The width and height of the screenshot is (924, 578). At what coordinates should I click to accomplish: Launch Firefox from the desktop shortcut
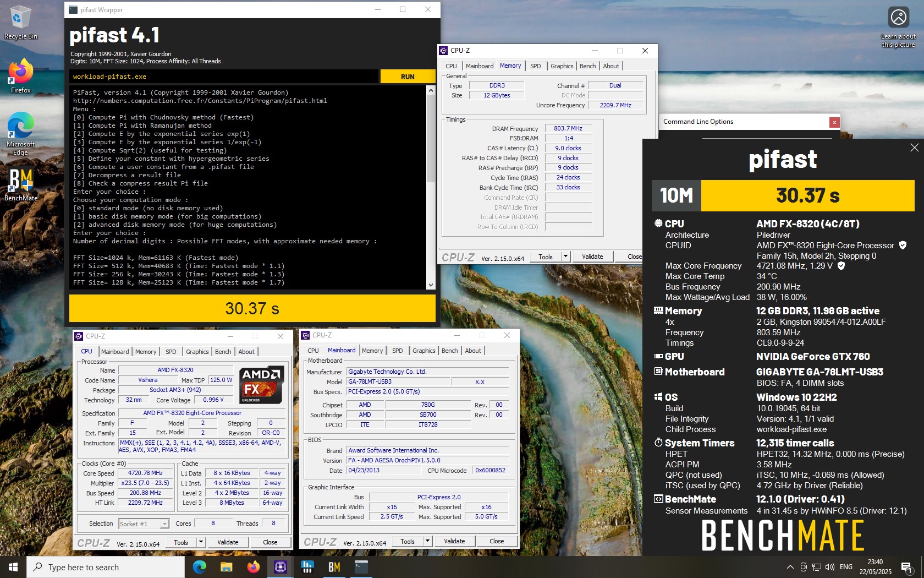pyautogui.click(x=20, y=76)
